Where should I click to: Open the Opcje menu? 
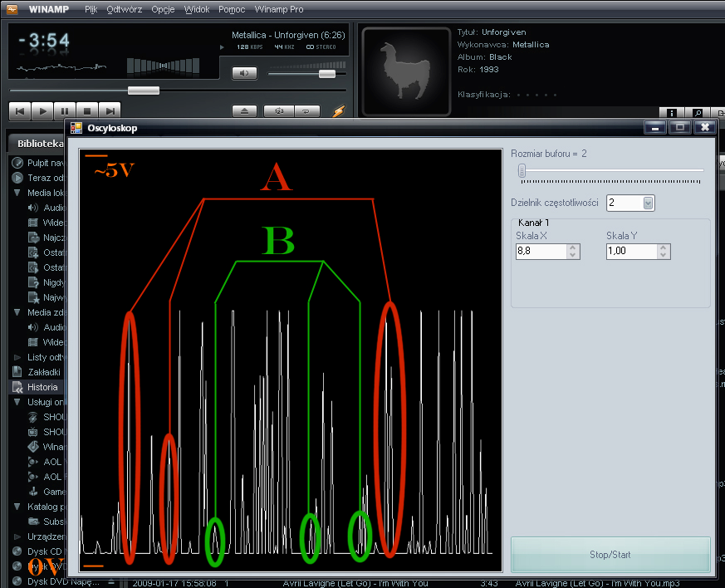(x=163, y=9)
